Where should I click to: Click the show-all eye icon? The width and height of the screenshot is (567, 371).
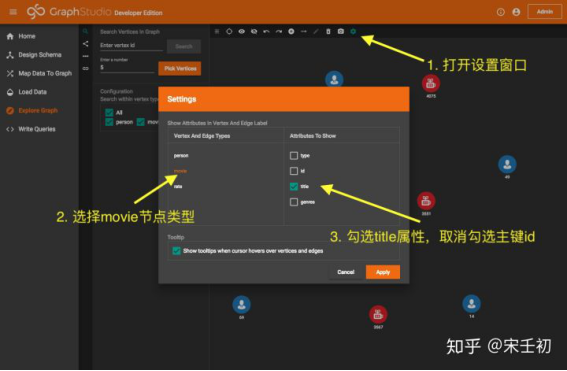242,31
